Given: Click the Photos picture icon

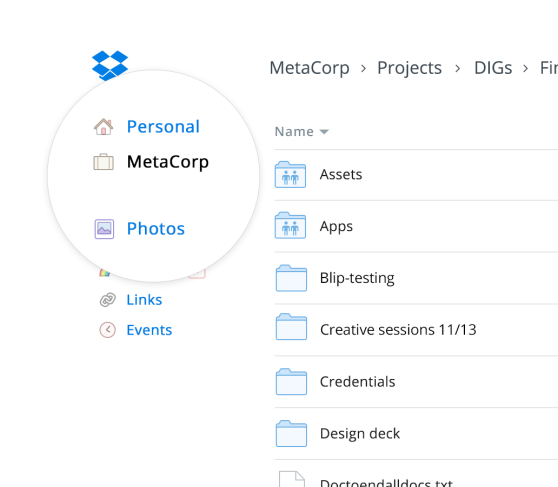Looking at the screenshot, I should click(x=104, y=229).
